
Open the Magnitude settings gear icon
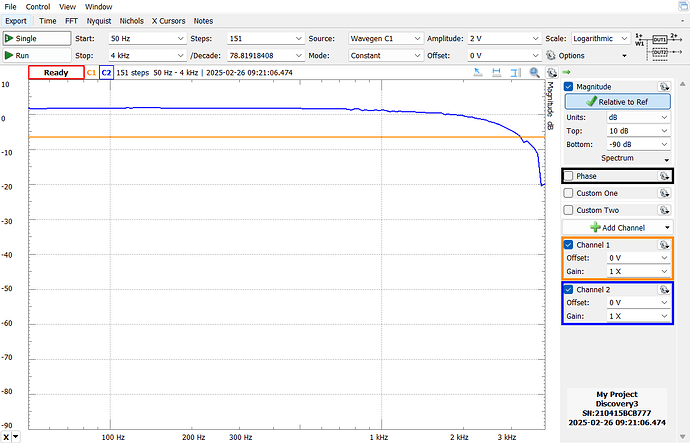tap(663, 87)
